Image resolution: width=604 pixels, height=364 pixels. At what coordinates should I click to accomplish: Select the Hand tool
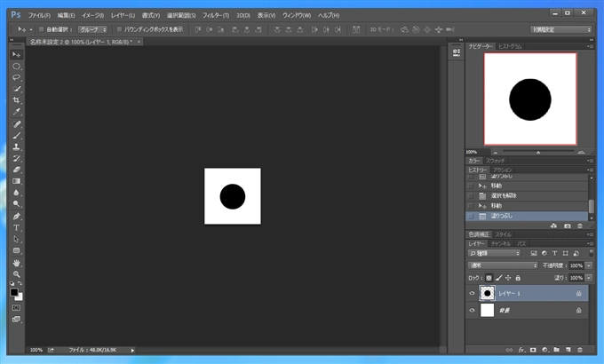pyautogui.click(x=16, y=263)
